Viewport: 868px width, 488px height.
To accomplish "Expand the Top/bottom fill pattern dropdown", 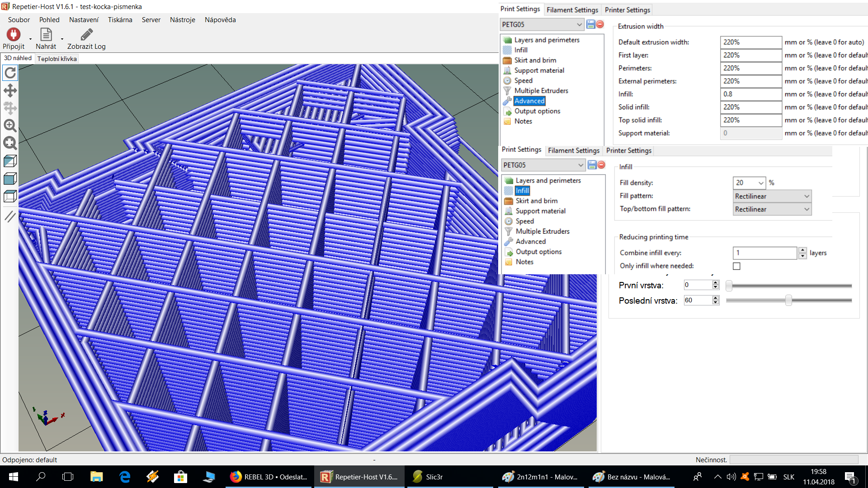I will coord(772,209).
